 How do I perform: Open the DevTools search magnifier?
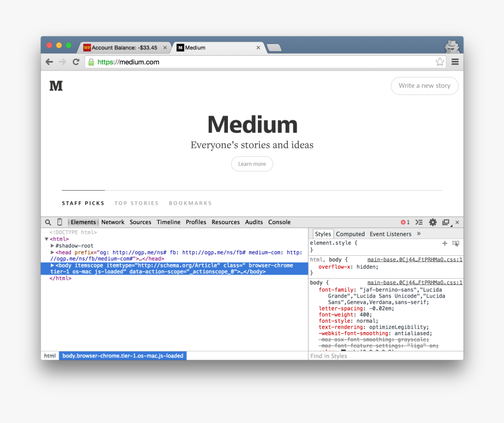48,222
